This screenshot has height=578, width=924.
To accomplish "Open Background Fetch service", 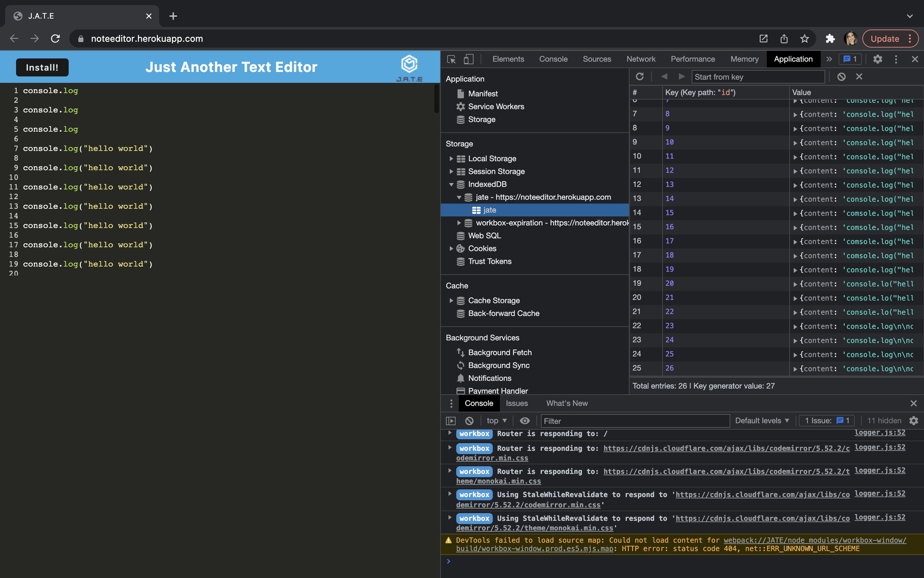I will pos(500,353).
